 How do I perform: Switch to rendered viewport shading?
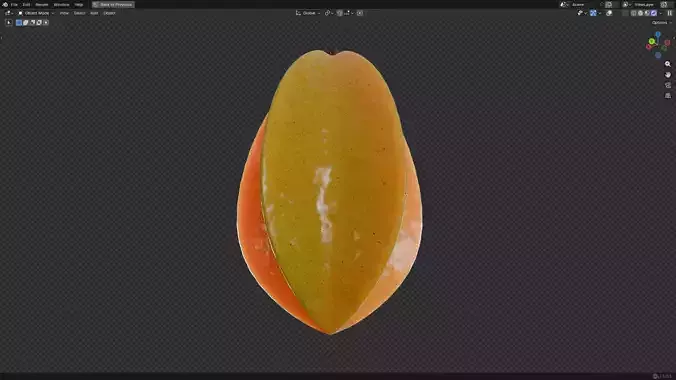(x=654, y=13)
